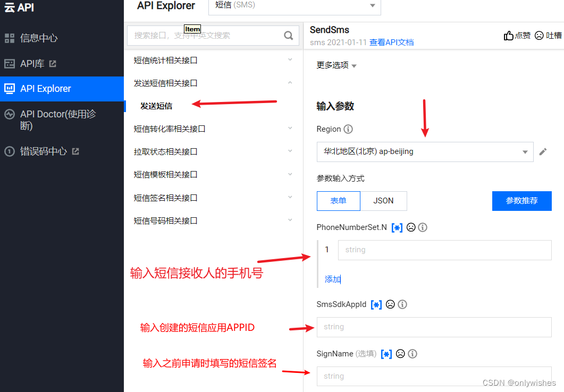Image resolution: width=564 pixels, height=392 pixels.
Task: Open the Region ap-beijing dropdown
Action: pos(424,152)
